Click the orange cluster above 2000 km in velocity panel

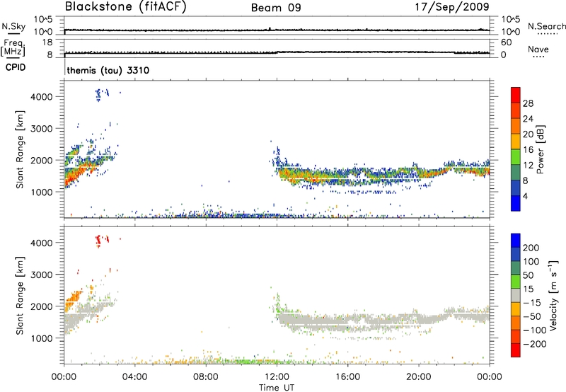tap(74, 299)
